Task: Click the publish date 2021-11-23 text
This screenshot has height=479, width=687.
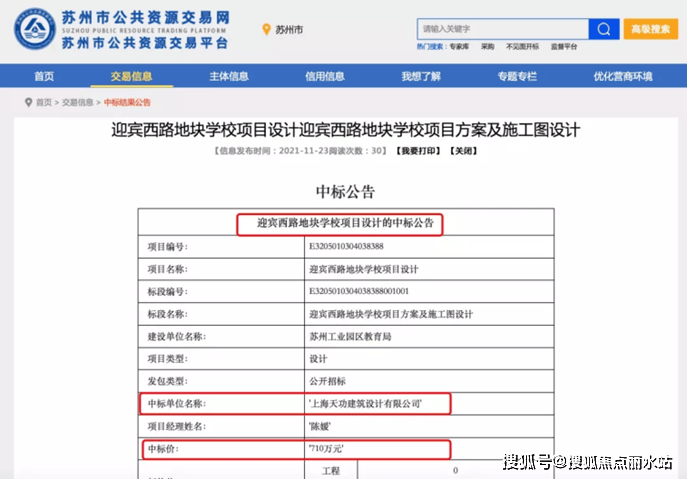Action: pyautogui.click(x=304, y=151)
